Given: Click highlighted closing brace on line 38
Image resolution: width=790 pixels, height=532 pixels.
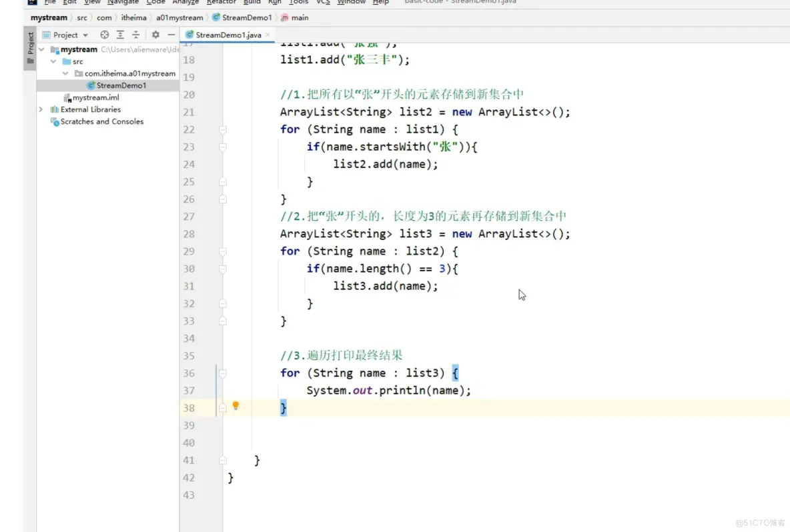Looking at the screenshot, I should tap(283, 408).
